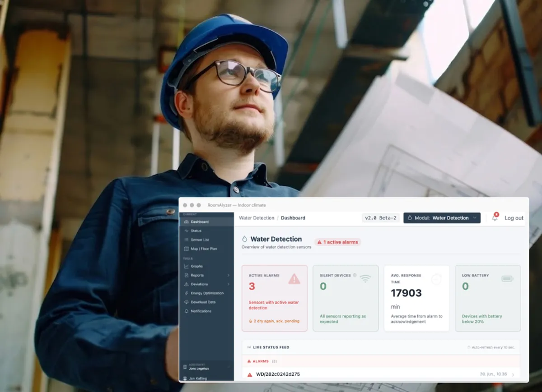Open the Graphs tool
Image resolution: width=542 pixels, height=392 pixels.
coord(206,267)
